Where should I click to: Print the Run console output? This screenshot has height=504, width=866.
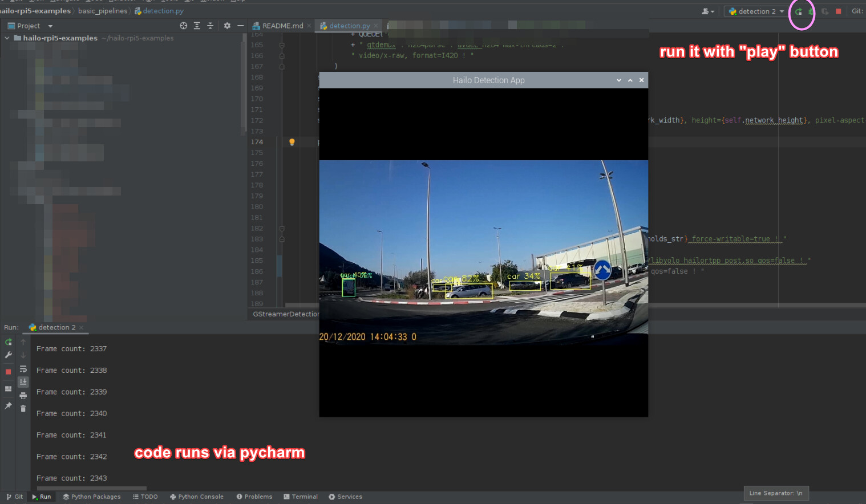coord(23,396)
